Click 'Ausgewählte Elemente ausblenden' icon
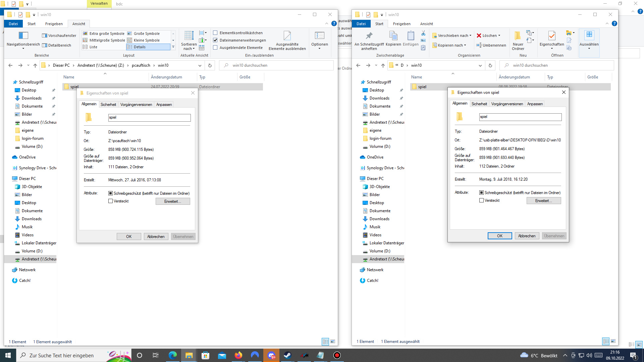644x362 pixels. click(287, 36)
